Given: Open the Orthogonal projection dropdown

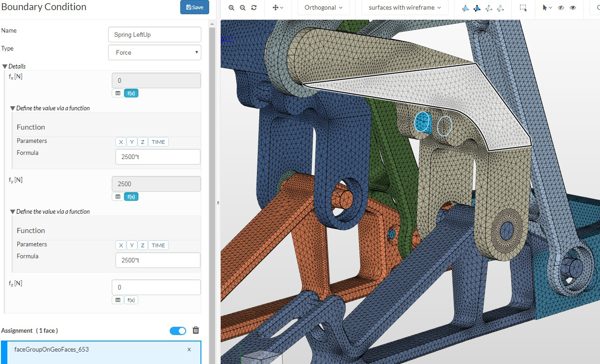Looking at the screenshot, I should pyautogui.click(x=323, y=8).
